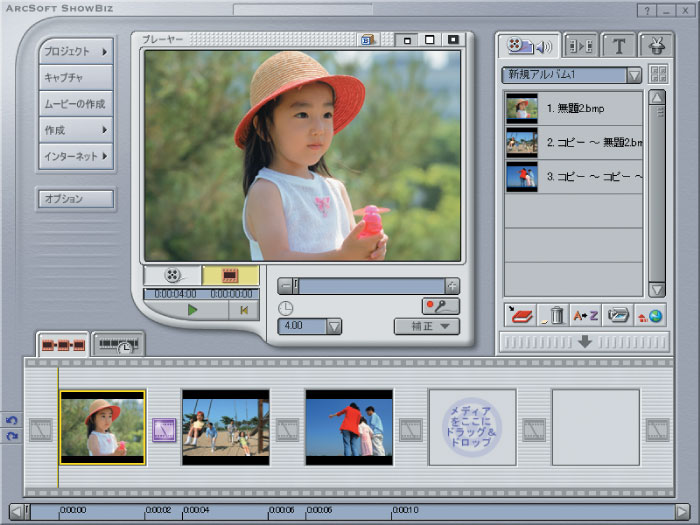Toggle the album thumbnail grid view button
The image size is (700, 525).
pyautogui.click(x=658, y=75)
